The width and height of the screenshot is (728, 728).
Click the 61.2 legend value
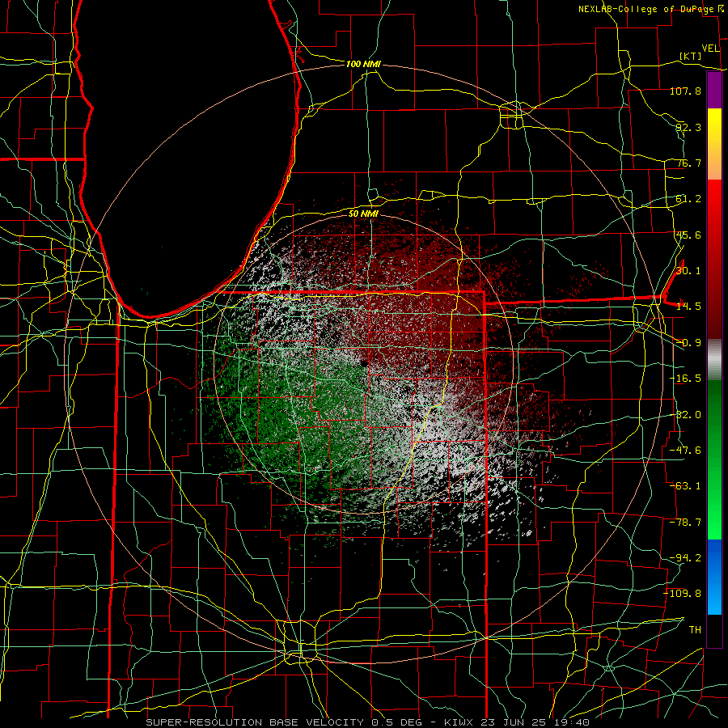pyautogui.click(x=688, y=199)
